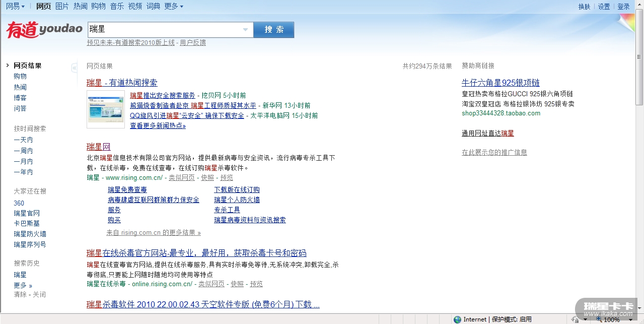Switch to the 购物 tab in top bar
This screenshot has width=644, height=324.
tap(99, 6)
